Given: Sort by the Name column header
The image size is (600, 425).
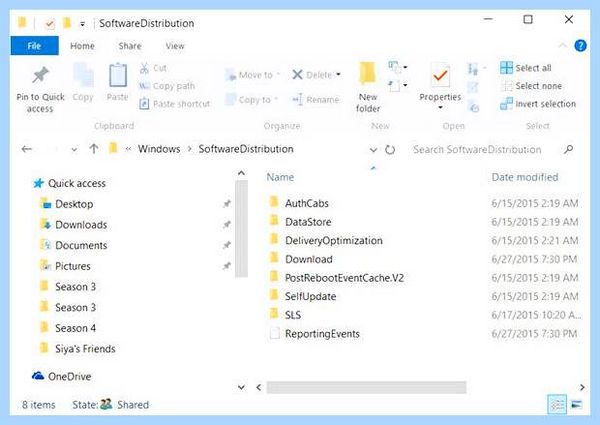Looking at the screenshot, I should [280, 177].
